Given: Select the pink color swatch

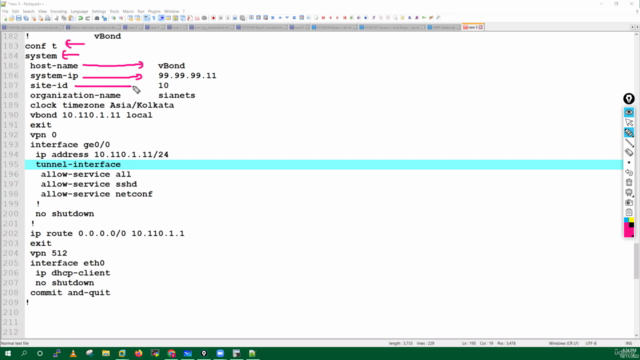Looking at the screenshot, I should (x=629, y=231).
